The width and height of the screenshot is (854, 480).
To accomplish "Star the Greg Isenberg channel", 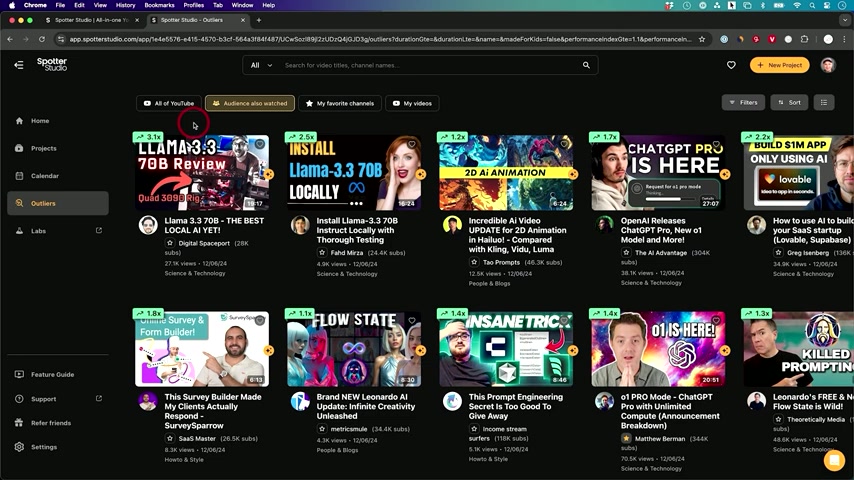I will coord(778,253).
